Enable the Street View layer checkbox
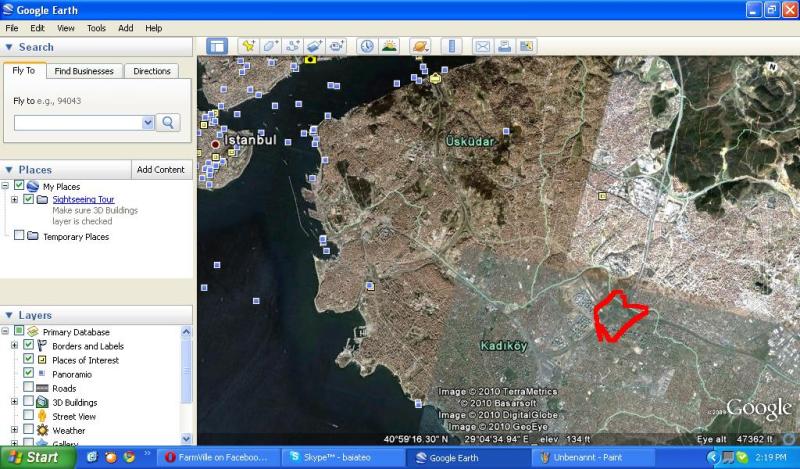800x469 pixels. tap(29, 415)
